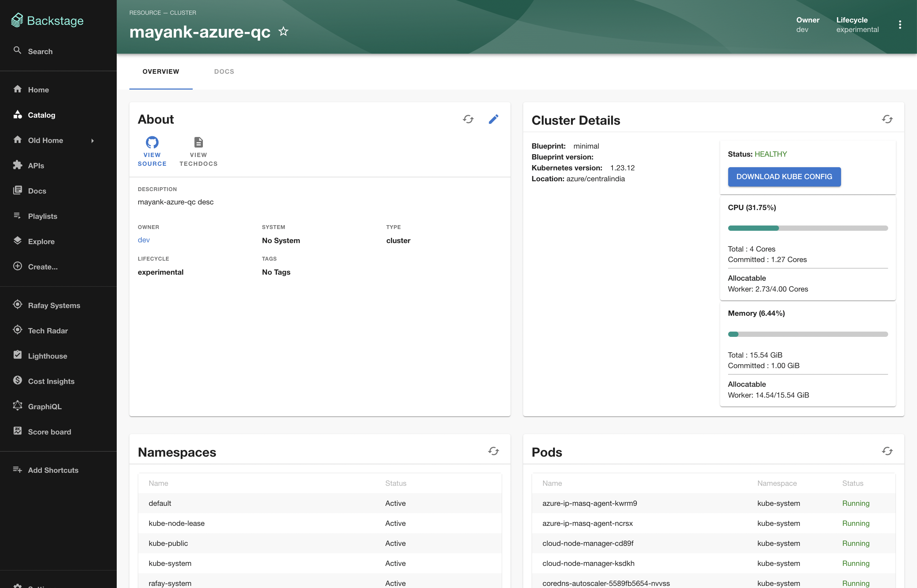Viewport: 917px width, 588px height.
Task: Download the kube config
Action: pos(784,177)
